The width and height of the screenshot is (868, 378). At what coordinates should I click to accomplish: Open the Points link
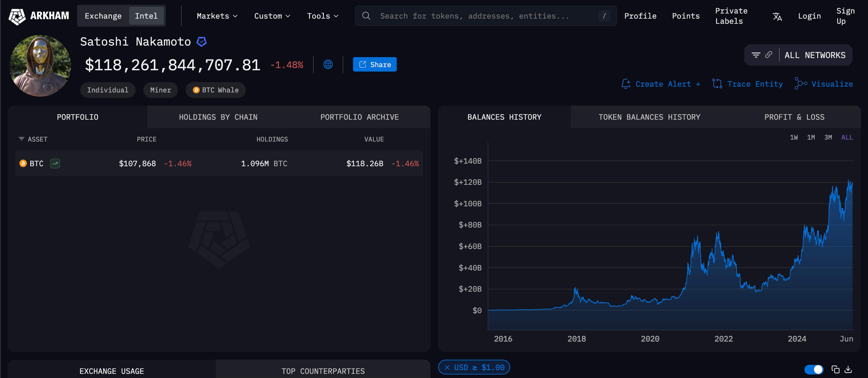tap(686, 16)
